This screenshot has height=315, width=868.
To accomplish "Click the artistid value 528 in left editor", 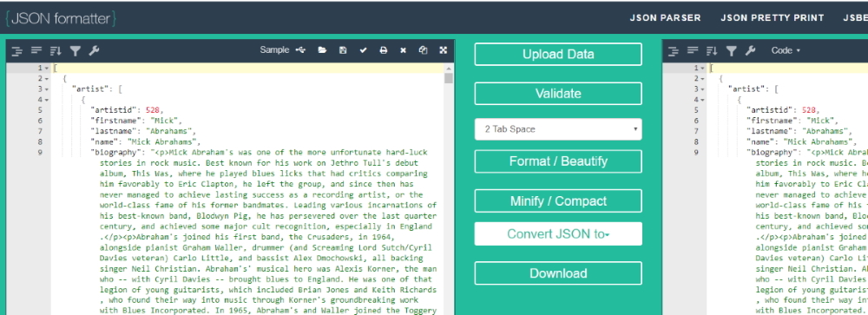I will tap(154, 110).
